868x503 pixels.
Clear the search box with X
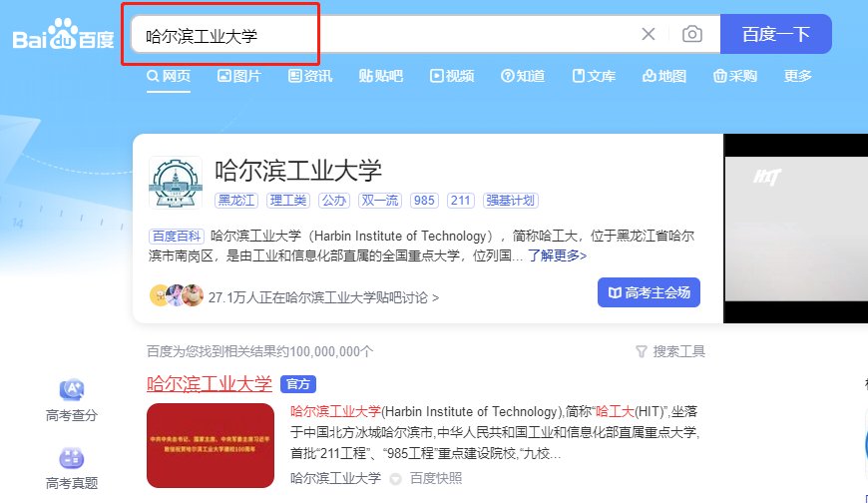(x=649, y=34)
